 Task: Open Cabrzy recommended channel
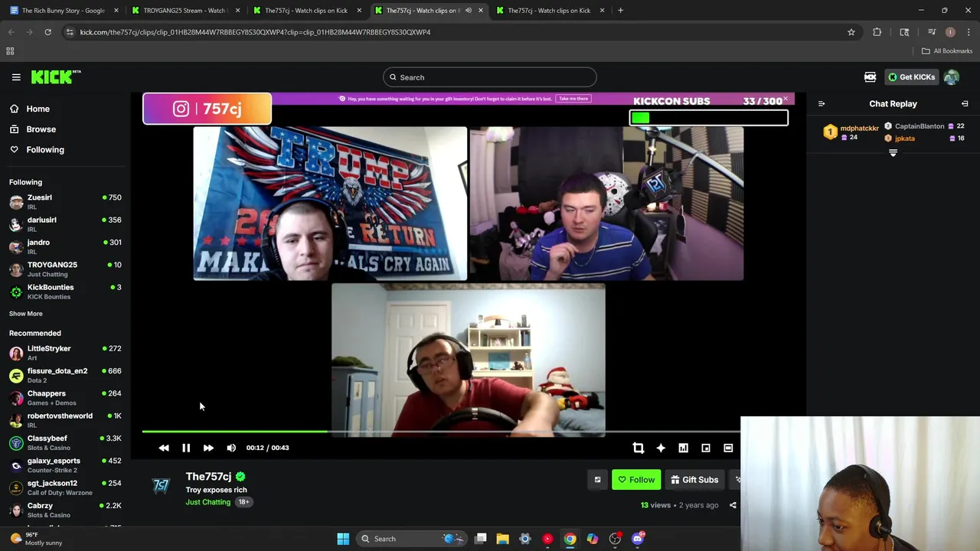[x=65, y=510]
